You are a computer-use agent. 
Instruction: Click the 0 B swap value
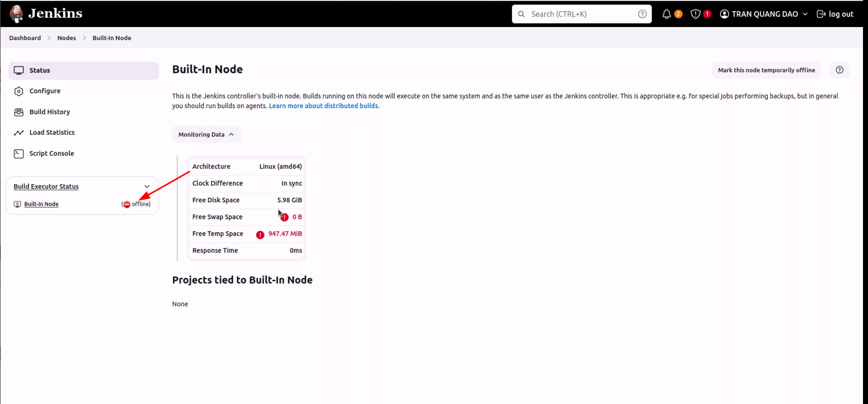coord(297,217)
